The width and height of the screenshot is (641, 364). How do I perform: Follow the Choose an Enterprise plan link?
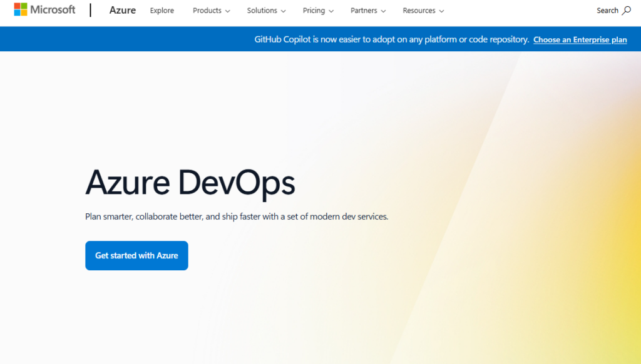pos(580,39)
